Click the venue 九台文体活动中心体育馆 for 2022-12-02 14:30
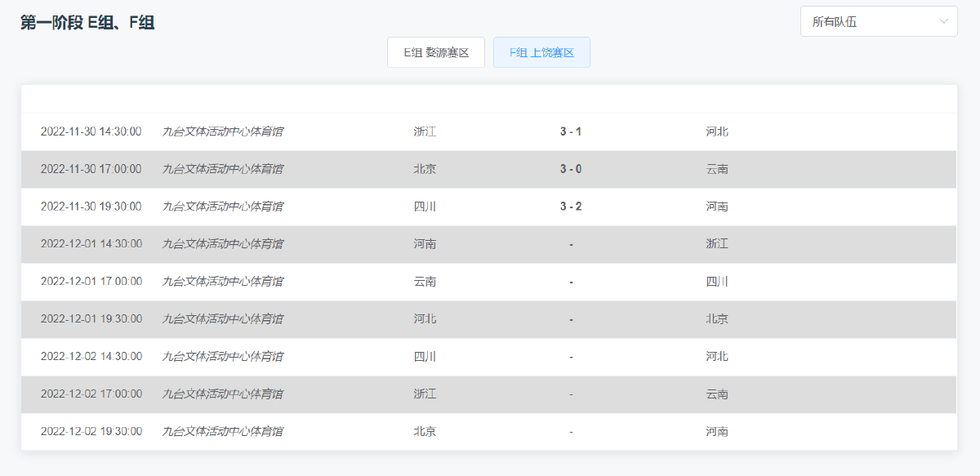The height and width of the screenshot is (476, 980). pos(222,357)
